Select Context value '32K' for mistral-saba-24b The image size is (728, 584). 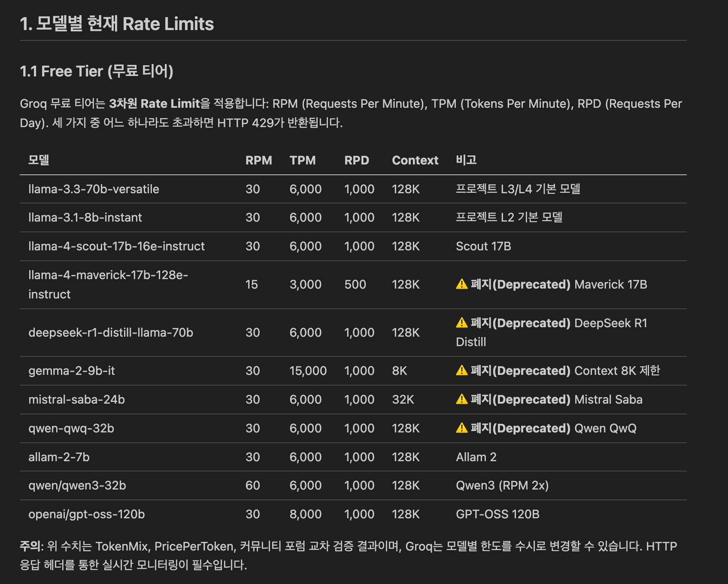[x=403, y=399]
